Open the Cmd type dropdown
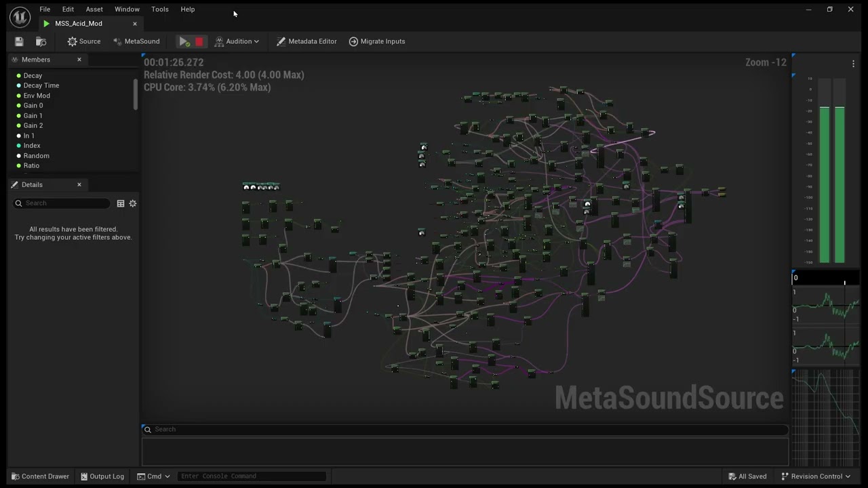Image resolution: width=868 pixels, height=488 pixels. click(x=154, y=476)
